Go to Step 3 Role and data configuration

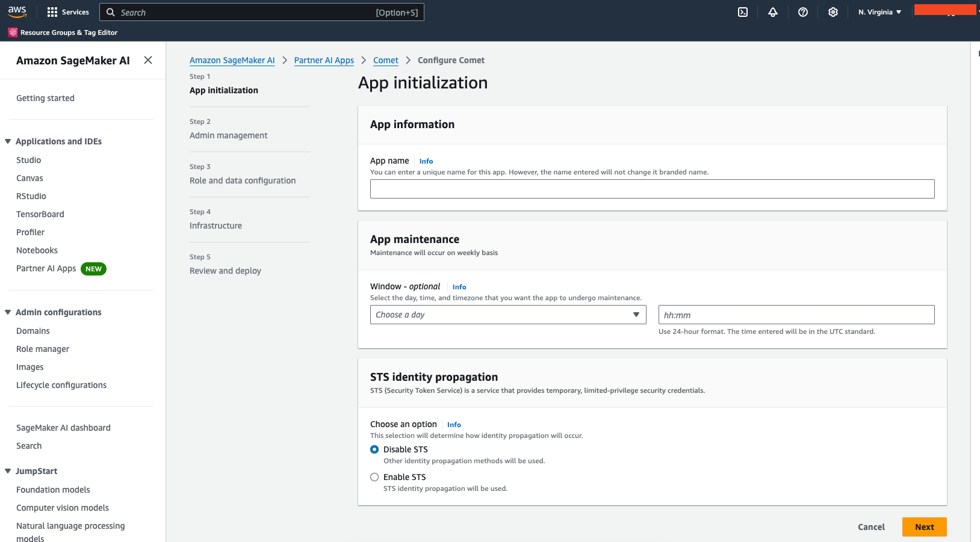[x=243, y=180]
